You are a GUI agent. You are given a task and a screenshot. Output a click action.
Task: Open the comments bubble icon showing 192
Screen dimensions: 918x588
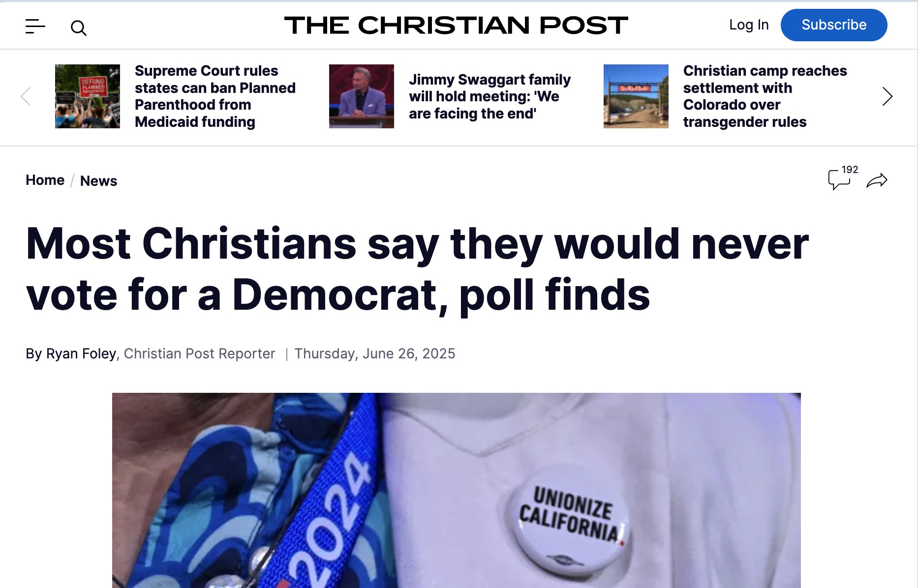(x=843, y=178)
